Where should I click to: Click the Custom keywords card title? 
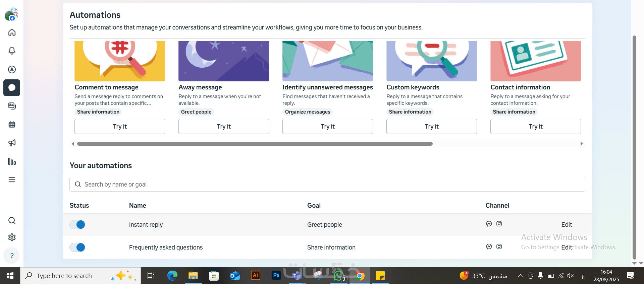(x=413, y=87)
